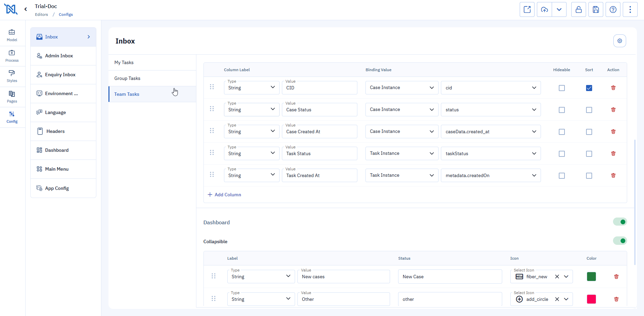The height and width of the screenshot is (316, 644).
Task: Open the App Config menu entry
Action: tap(63, 188)
